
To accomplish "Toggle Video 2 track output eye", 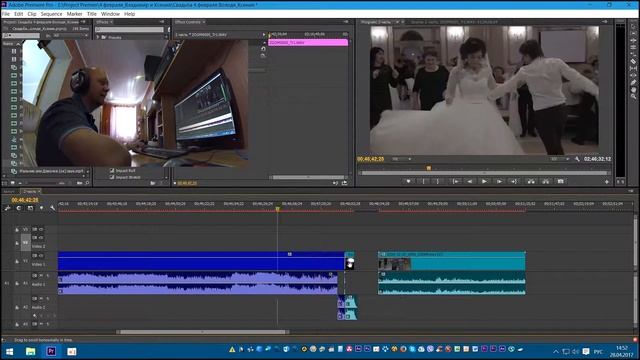I will 41,238.
